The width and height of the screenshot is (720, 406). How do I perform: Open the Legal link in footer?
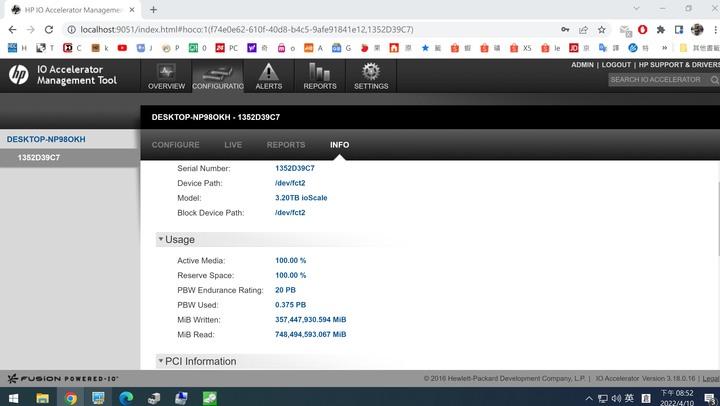point(711,378)
